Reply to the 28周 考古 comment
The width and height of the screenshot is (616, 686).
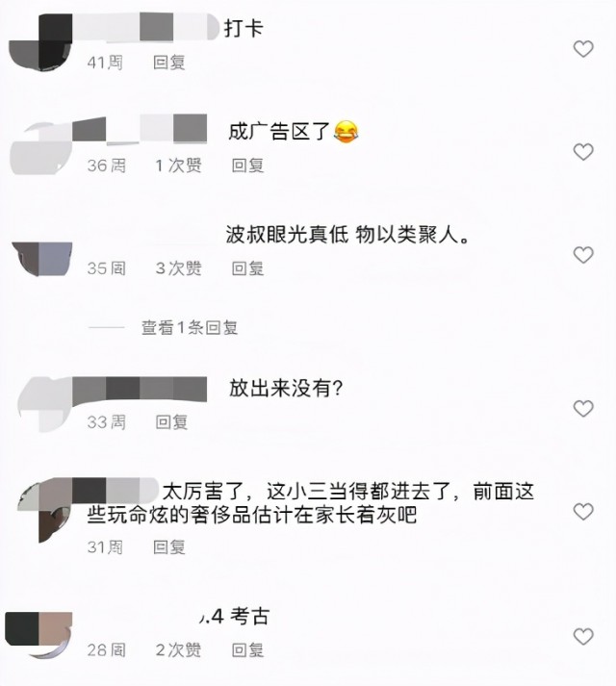coord(247,650)
